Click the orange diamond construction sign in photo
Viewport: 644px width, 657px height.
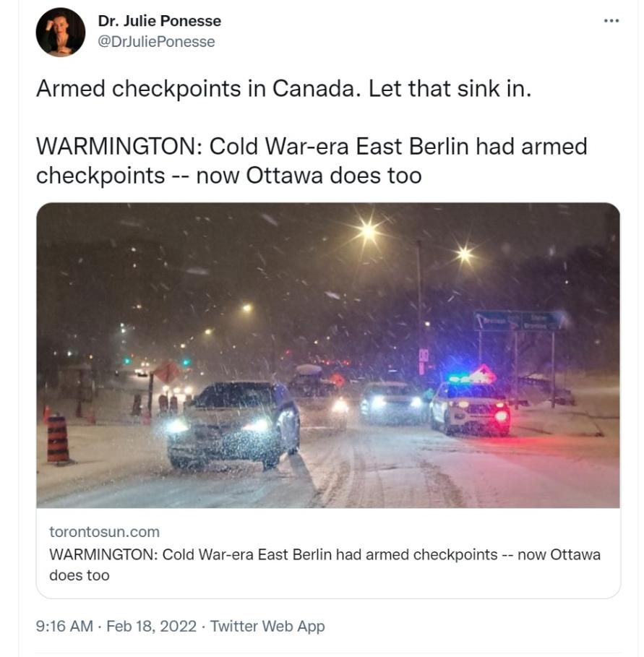click(167, 372)
